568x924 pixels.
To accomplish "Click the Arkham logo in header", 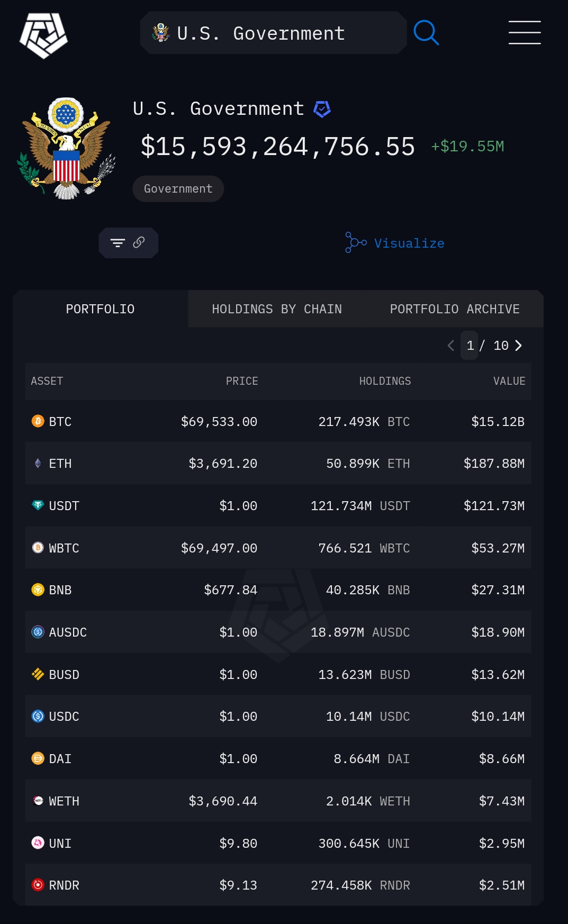I will pyautogui.click(x=43, y=35).
